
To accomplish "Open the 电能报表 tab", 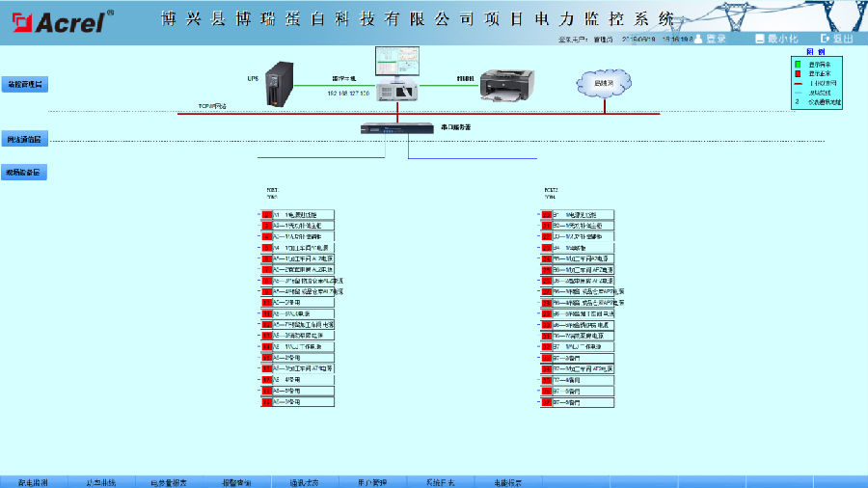I will click(508, 482).
